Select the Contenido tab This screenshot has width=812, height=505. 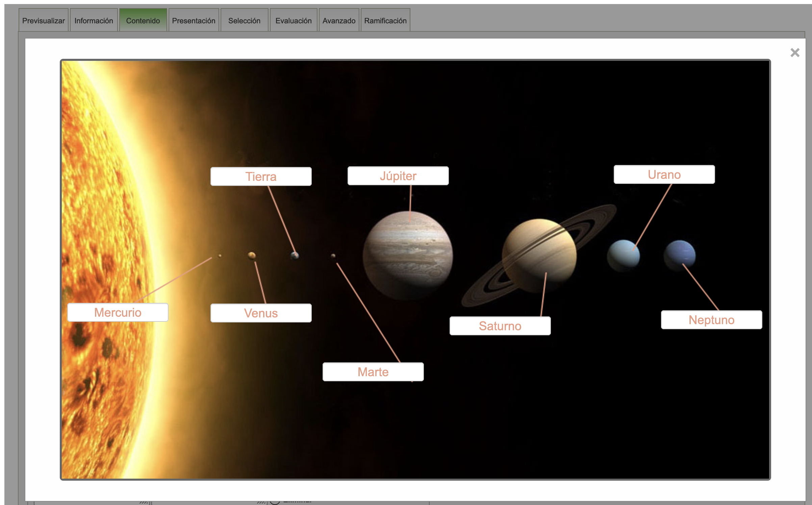click(x=143, y=21)
